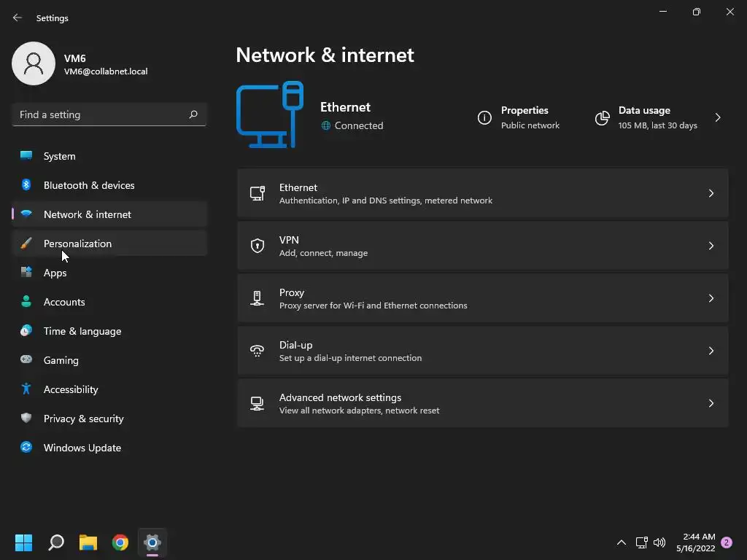Open Windows Update in the sidebar

click(82, 448)
